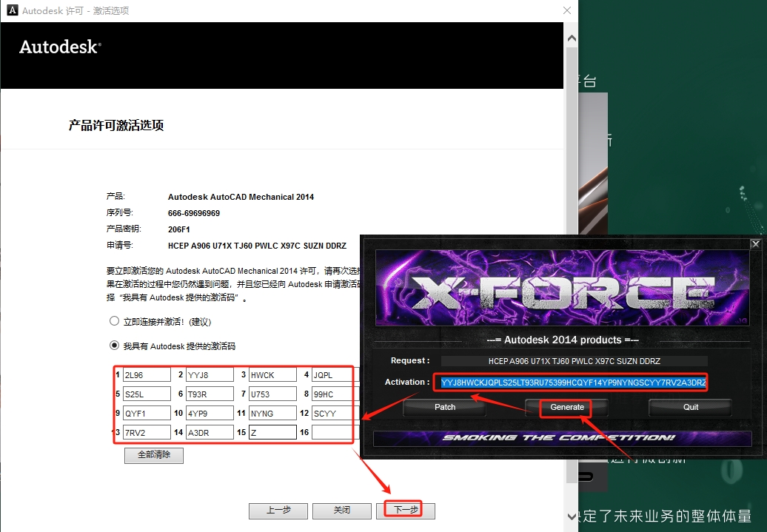Viewport: 767px width, 532px height.
Task: Click activation code field 2 containing YYJ8
Action: (x=210, y=374)
